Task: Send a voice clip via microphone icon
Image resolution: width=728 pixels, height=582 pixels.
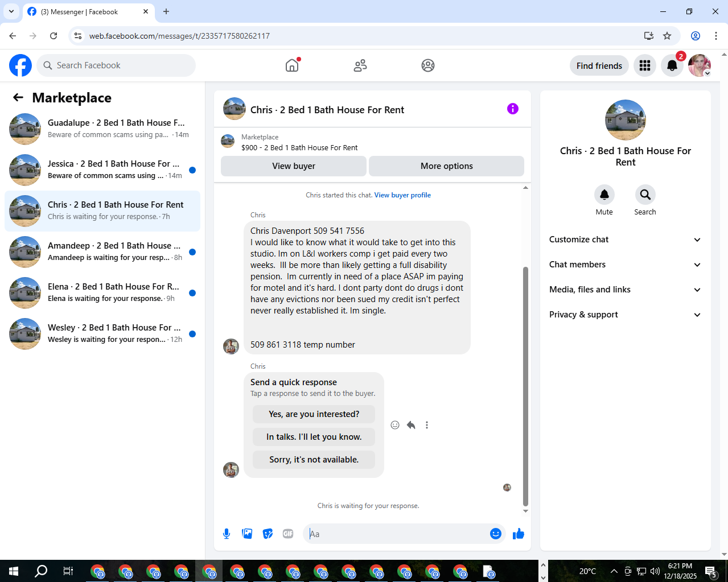Action: 227,534
